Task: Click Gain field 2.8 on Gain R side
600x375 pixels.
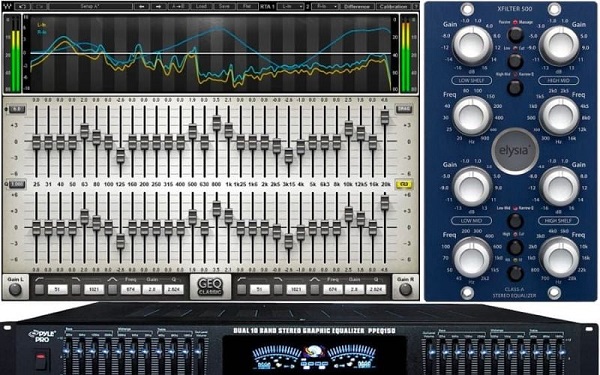Action: tap(354, 290)
